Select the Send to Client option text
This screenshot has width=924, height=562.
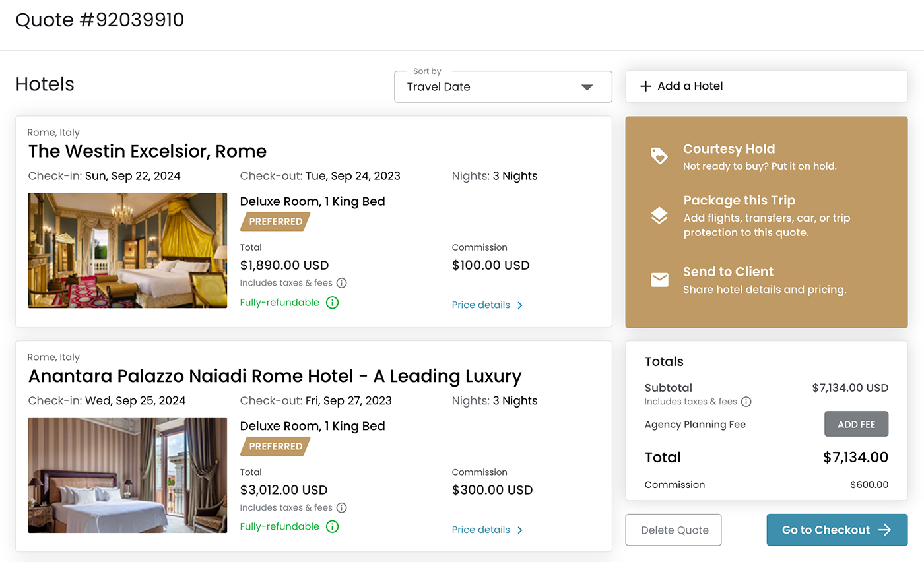pos(728,272)
